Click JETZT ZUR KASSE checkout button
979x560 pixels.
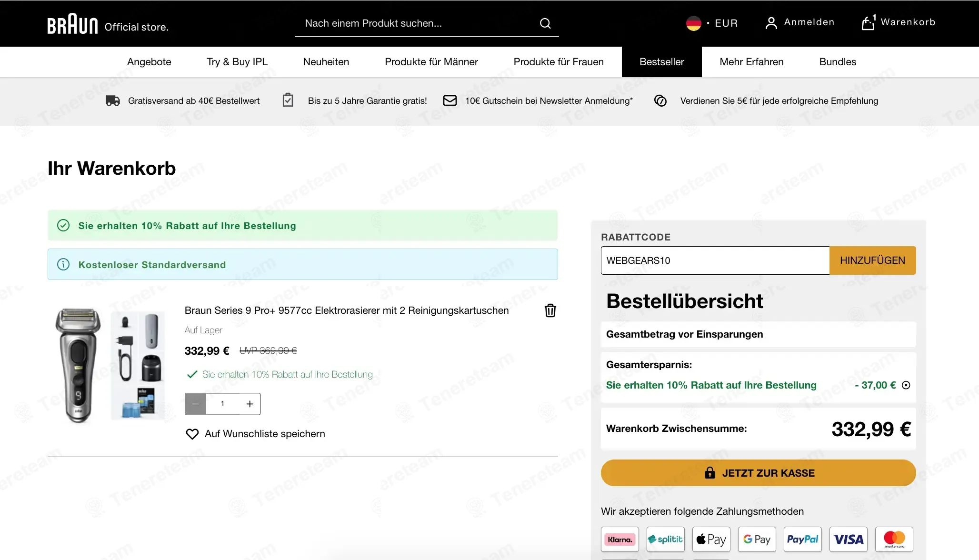click(758, 473)
